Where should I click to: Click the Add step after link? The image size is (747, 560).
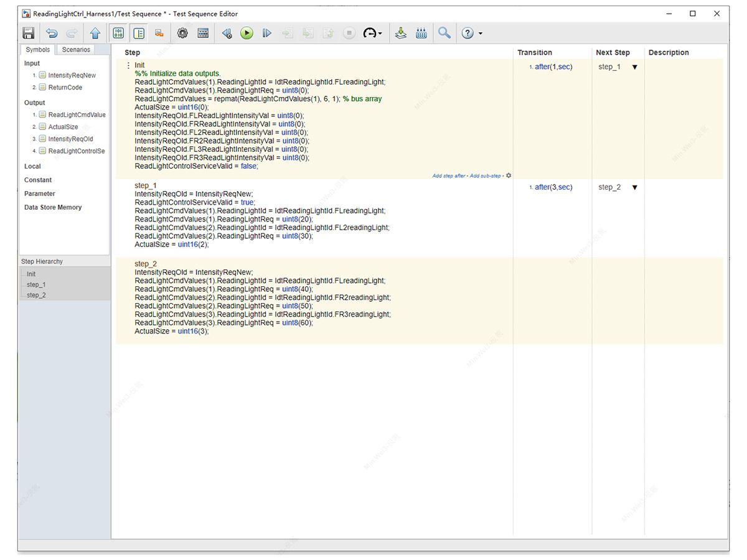(x=449, y=175)
